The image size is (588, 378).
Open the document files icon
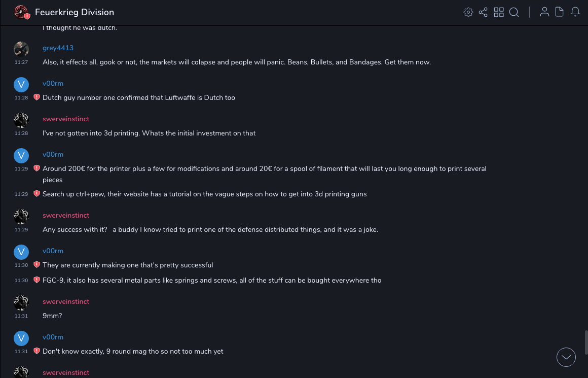pos(560,12)
